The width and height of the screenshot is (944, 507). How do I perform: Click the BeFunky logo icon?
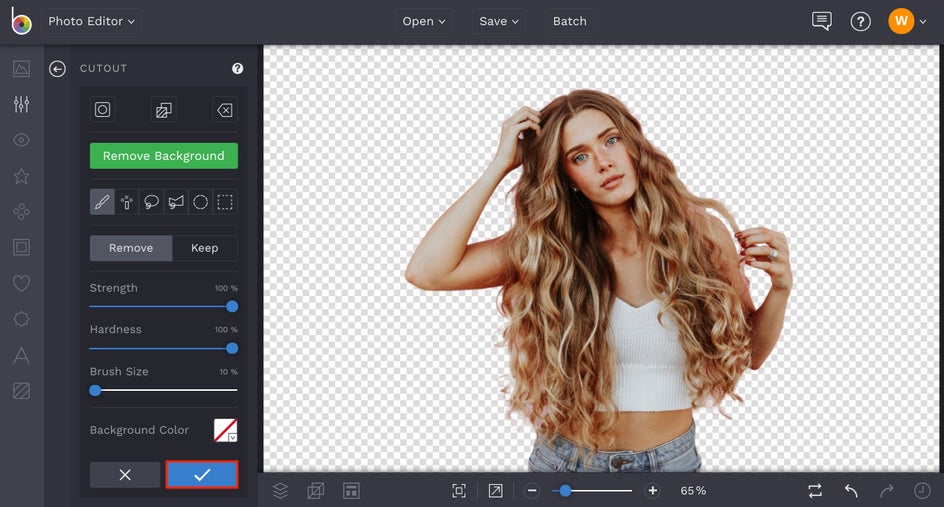20,21
